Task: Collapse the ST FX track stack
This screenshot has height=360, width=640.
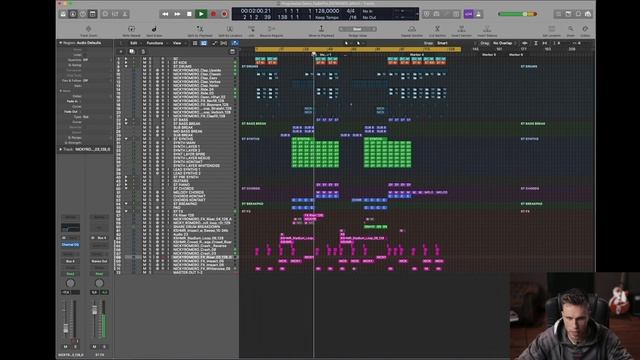Action: [126, 211]
